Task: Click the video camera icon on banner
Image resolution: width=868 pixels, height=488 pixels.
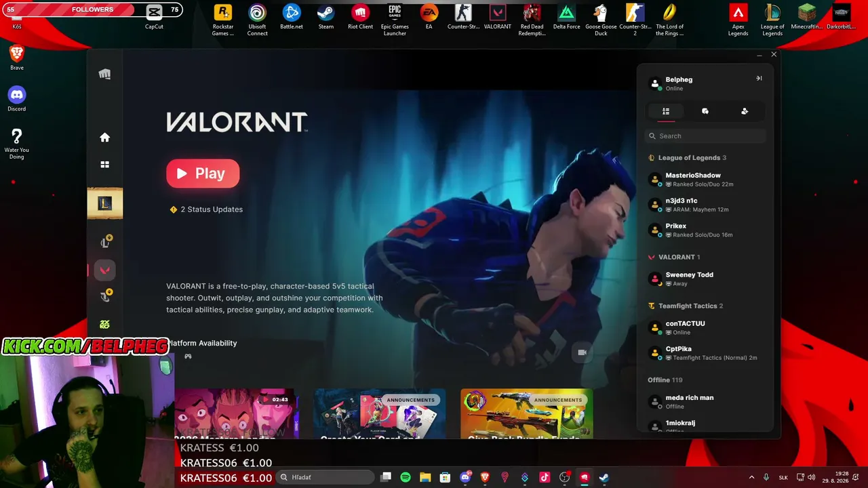Action: coord(582,352)
